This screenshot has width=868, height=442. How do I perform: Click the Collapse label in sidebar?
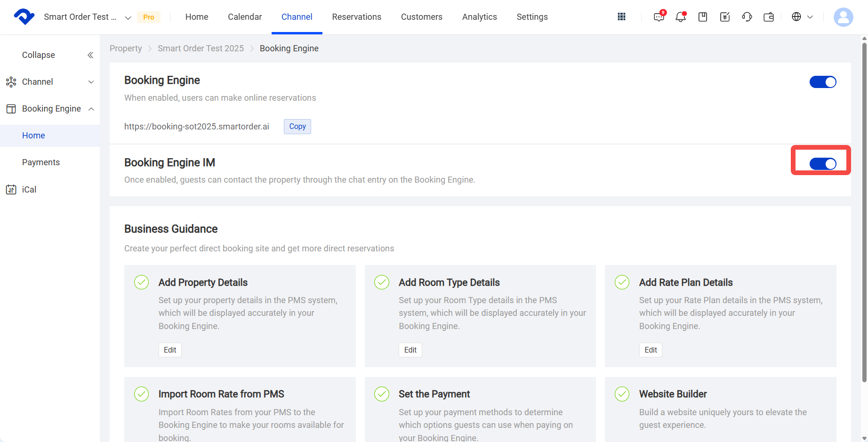(39, 55)
